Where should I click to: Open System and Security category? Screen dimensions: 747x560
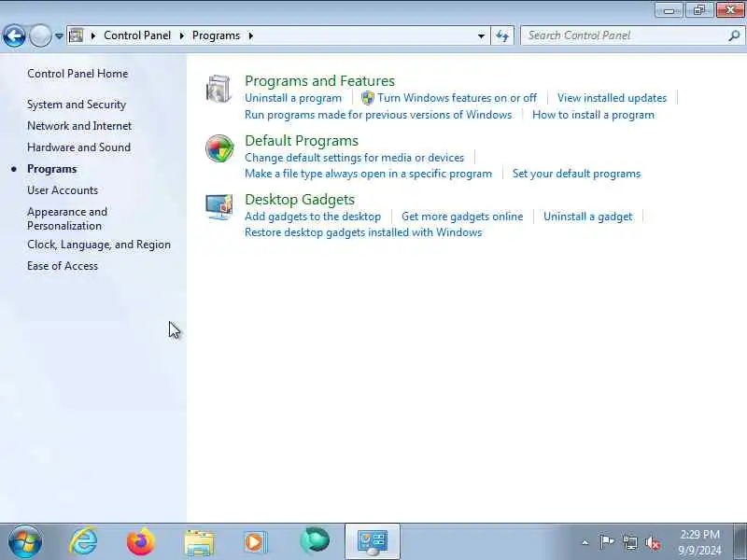(x=77, y=105)
